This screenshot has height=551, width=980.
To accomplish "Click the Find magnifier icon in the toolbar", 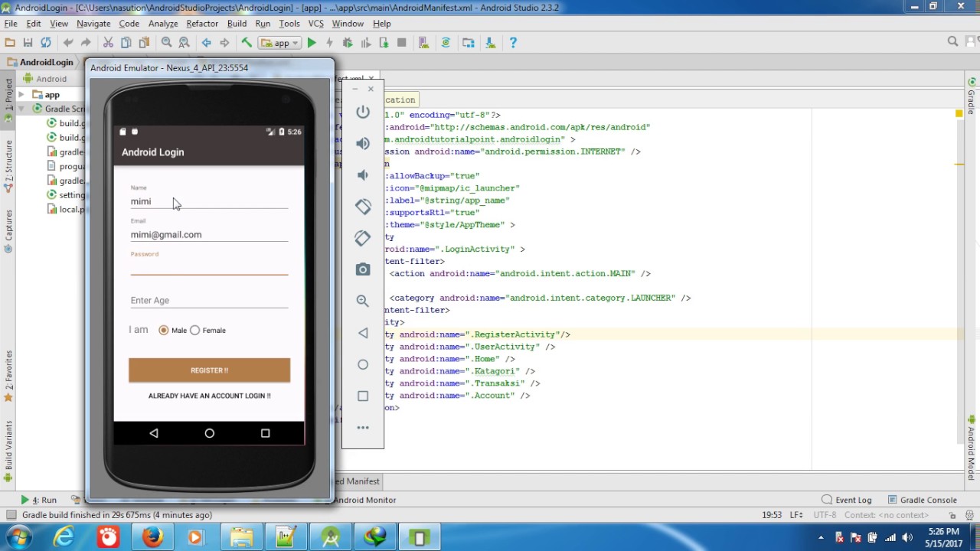I will (x=166, y=43).
